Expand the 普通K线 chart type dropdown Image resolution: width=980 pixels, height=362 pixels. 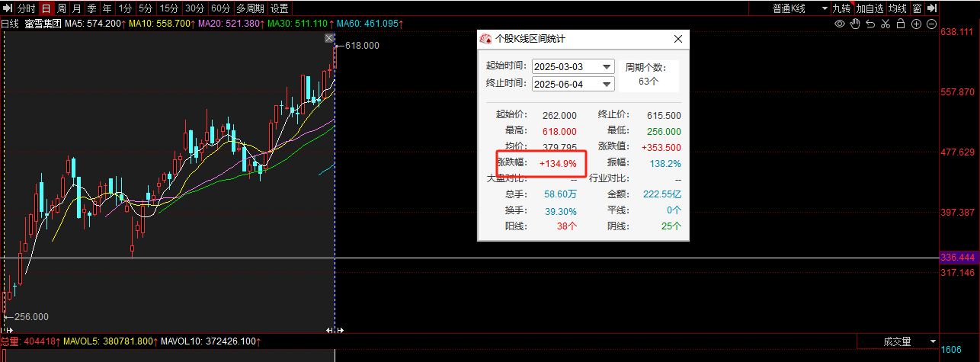coord(825,8)
